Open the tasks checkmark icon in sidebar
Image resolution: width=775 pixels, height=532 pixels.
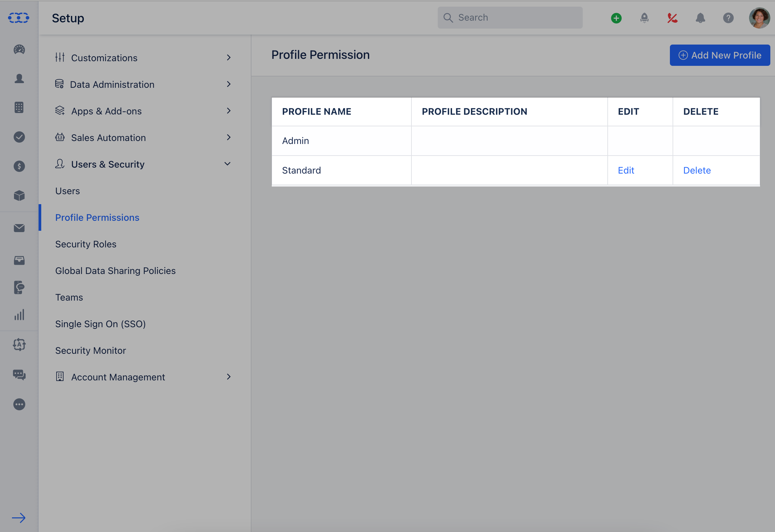19,137
